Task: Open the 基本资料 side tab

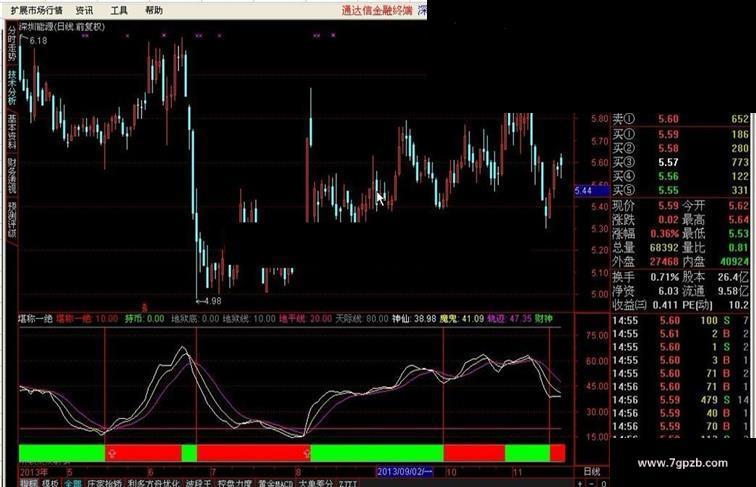Action: click(x=12, y=132)
